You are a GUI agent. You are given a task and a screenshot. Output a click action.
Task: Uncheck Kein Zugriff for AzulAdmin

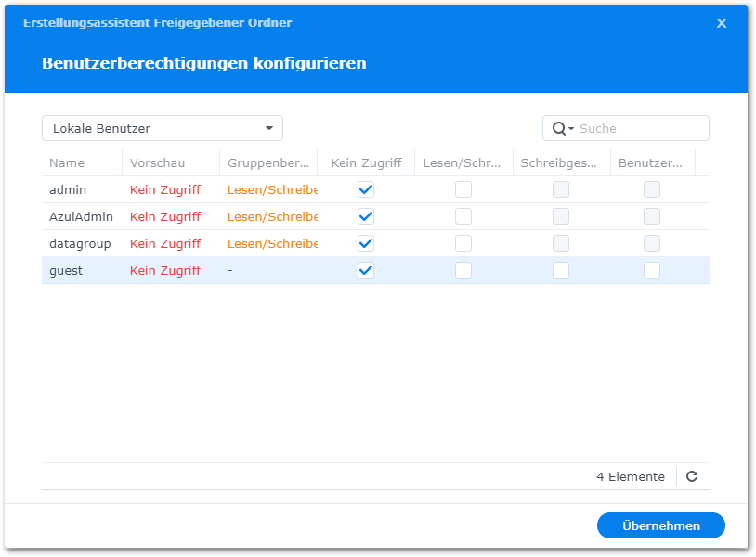click(x=366, y=216)
